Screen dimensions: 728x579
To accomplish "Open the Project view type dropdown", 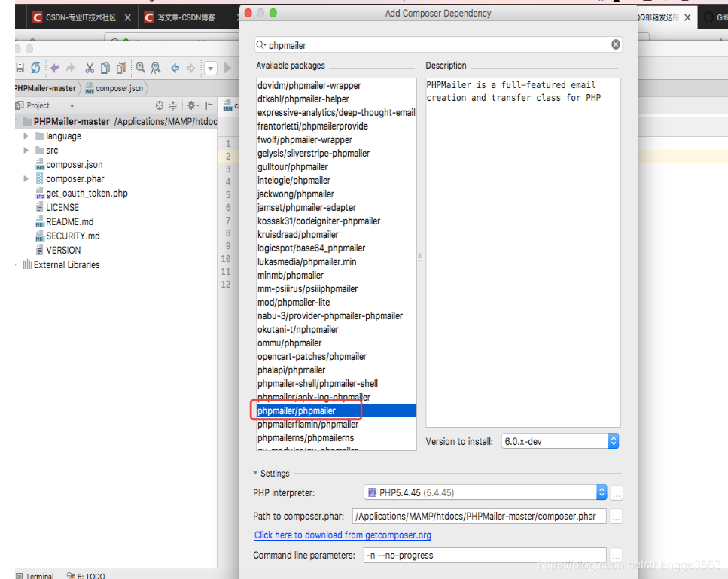I will pos(72,106).
